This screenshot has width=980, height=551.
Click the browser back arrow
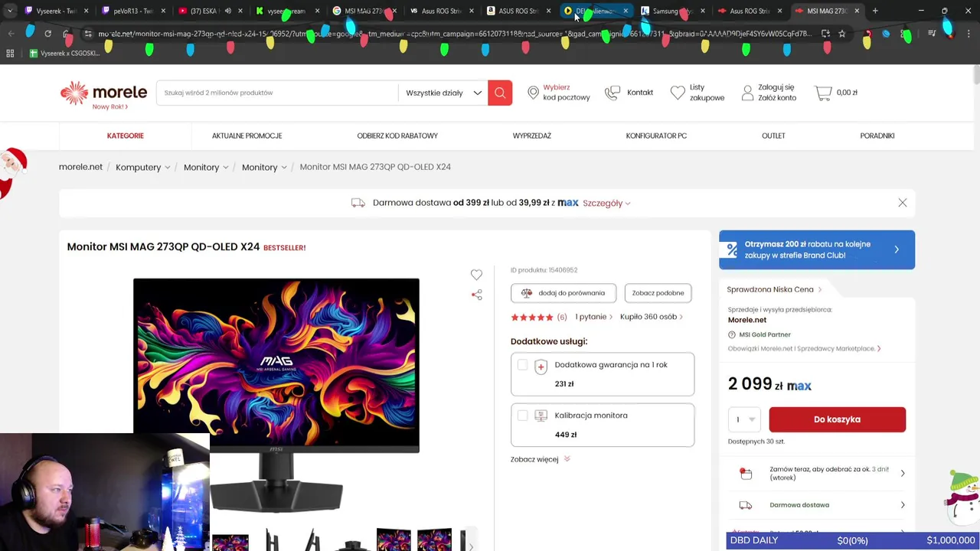11,34
